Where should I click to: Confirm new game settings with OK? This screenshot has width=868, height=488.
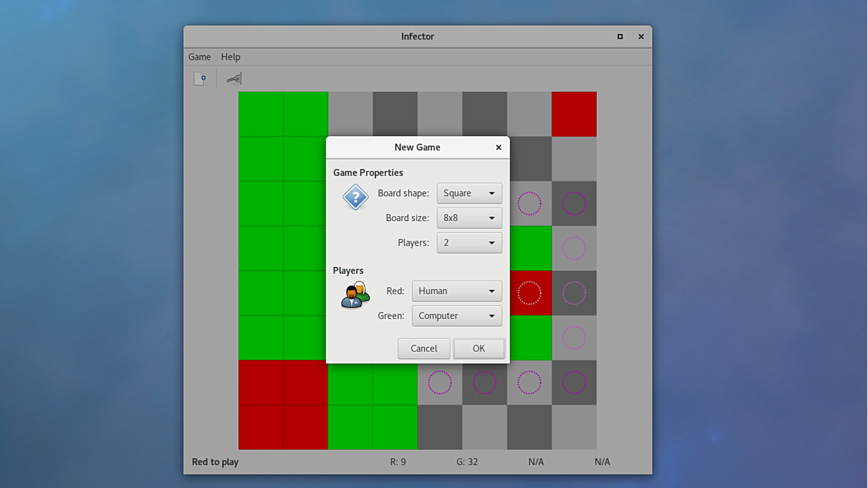click(479, 348)
